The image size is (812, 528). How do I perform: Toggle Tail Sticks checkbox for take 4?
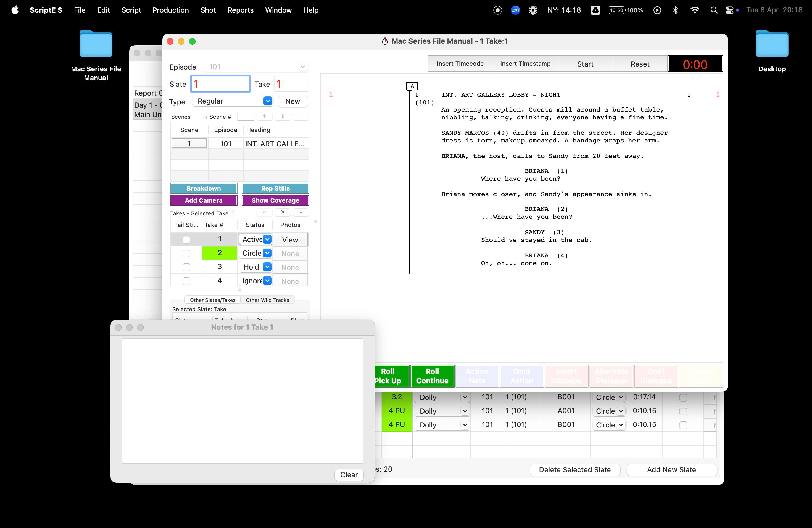point(186,281)
